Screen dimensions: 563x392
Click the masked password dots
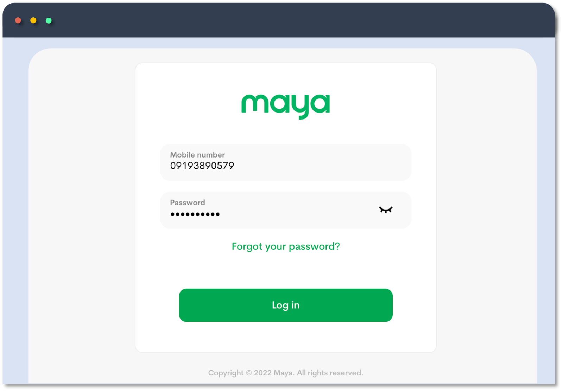(x=195, y=214)
